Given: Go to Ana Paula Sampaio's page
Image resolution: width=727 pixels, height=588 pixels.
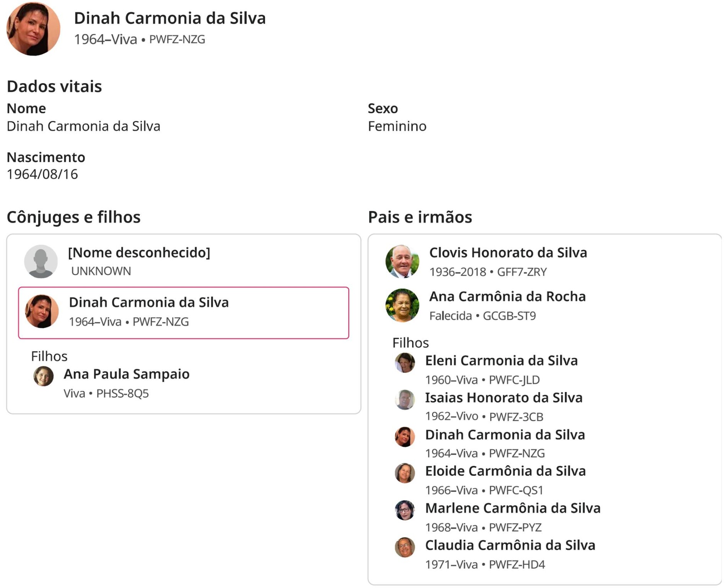Looking at the screenshot, I should point(126,374).
